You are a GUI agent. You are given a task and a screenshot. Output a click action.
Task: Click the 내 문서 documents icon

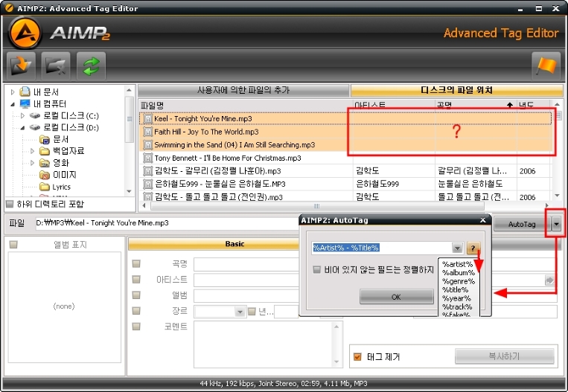click(25, 91)
